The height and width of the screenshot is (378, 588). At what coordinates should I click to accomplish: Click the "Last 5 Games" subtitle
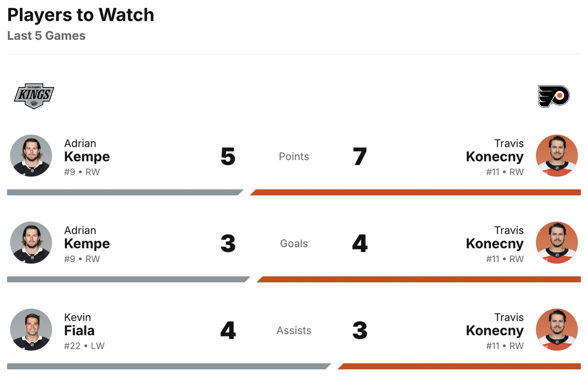click(46, 36)
